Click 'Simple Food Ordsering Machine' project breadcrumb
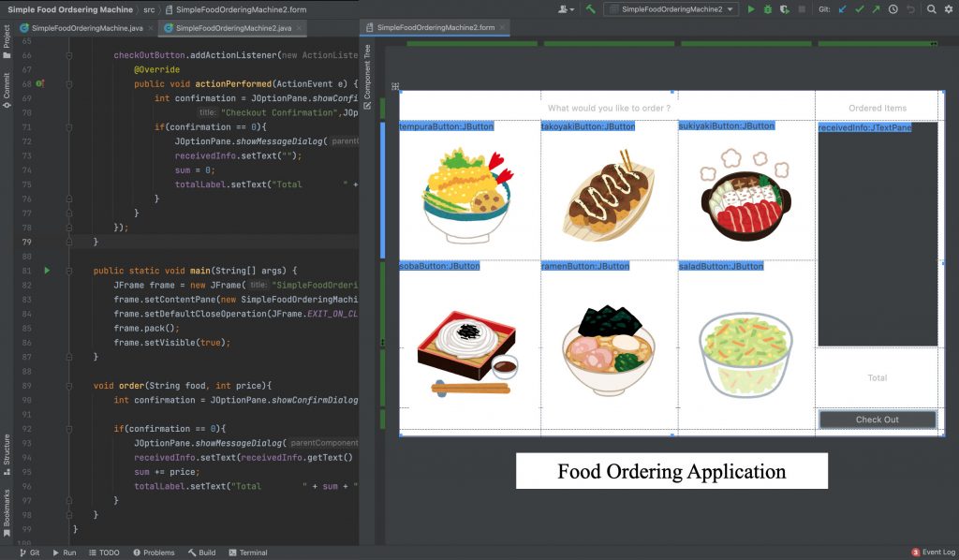This screenshot has height=560, width=959. [x=69, y=9]
